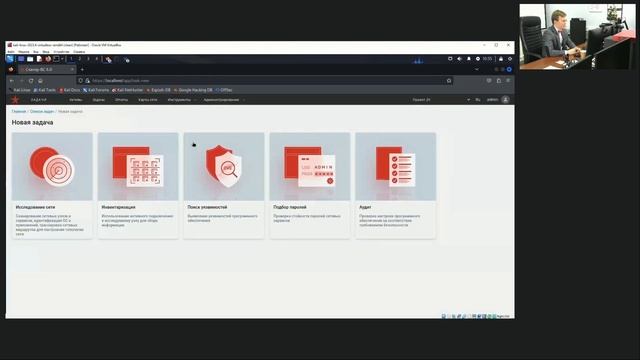Open the project selector dropdown
This screenshot has height=360, width=640.
tap(441, 100)
